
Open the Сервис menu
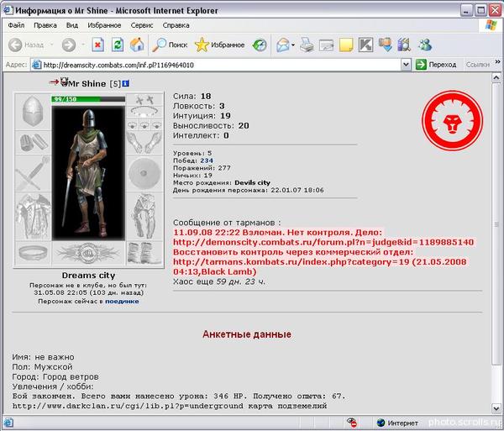[x=142, y=25]
